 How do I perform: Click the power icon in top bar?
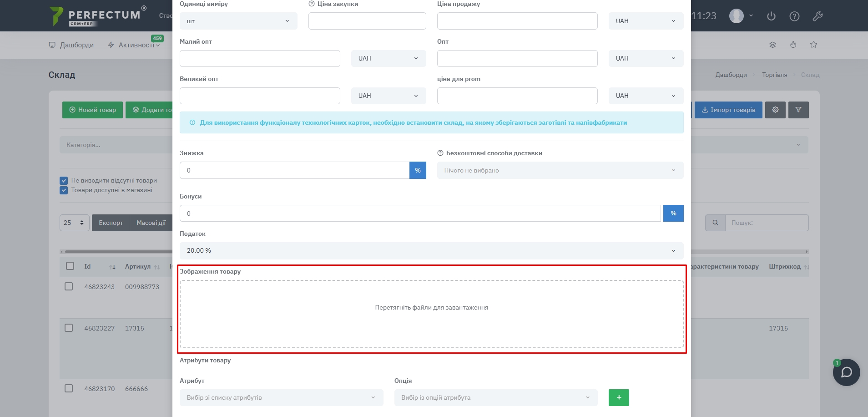(x=771, y=16)
